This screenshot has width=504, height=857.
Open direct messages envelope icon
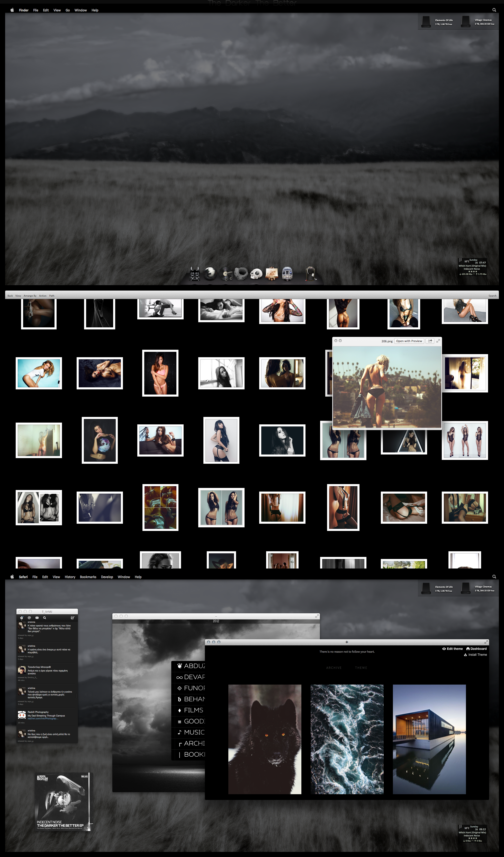pos(37,618)
